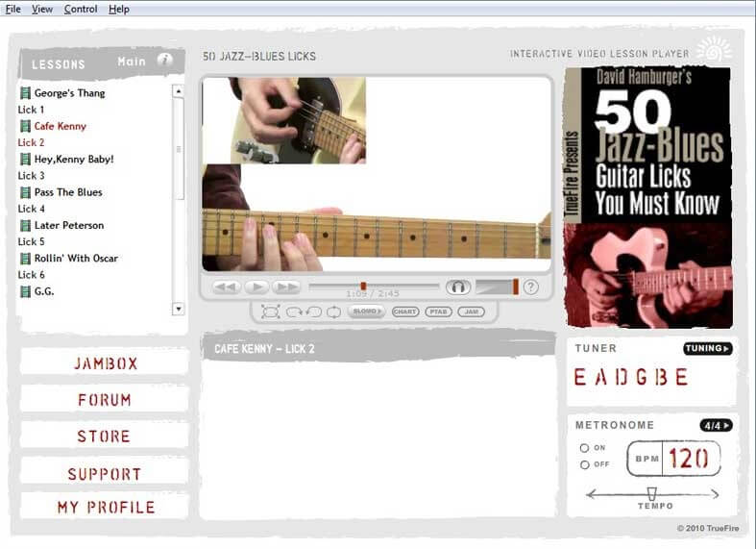Select the metronome OFF radio button
The height and width of the screenshot is (549, 756).
coord(584,465)
